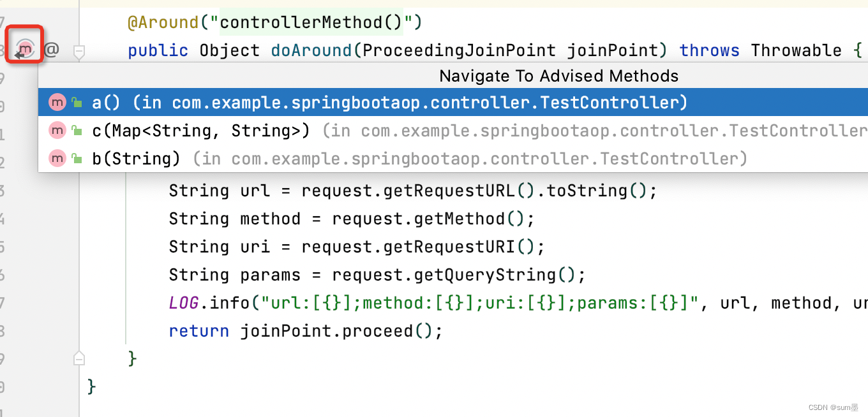The height and width of the screenshot is (417, 868).
Task: Collapse the doAround method fold marker
Action: [79, 51]
